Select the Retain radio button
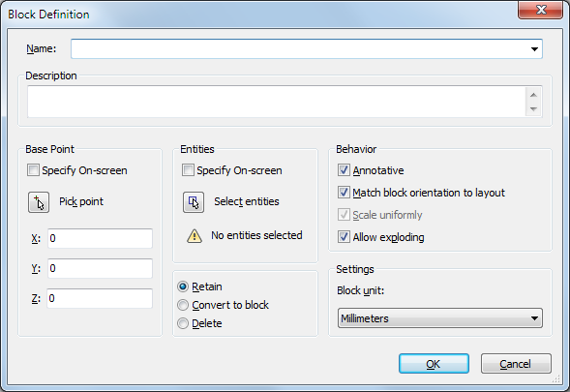This screenshot has height=392, width=570. point(183,286)
